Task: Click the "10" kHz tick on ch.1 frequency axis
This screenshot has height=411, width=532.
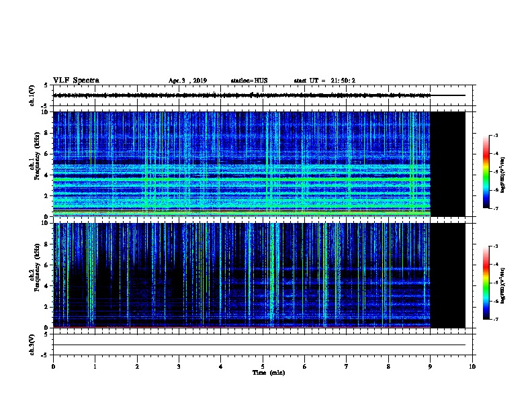Action: [x=45, y=112]
